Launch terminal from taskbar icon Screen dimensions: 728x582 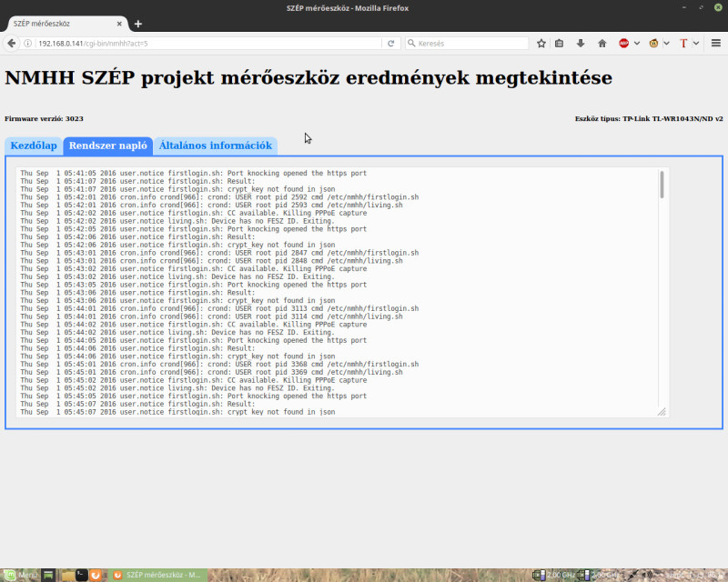pos(81,575)
